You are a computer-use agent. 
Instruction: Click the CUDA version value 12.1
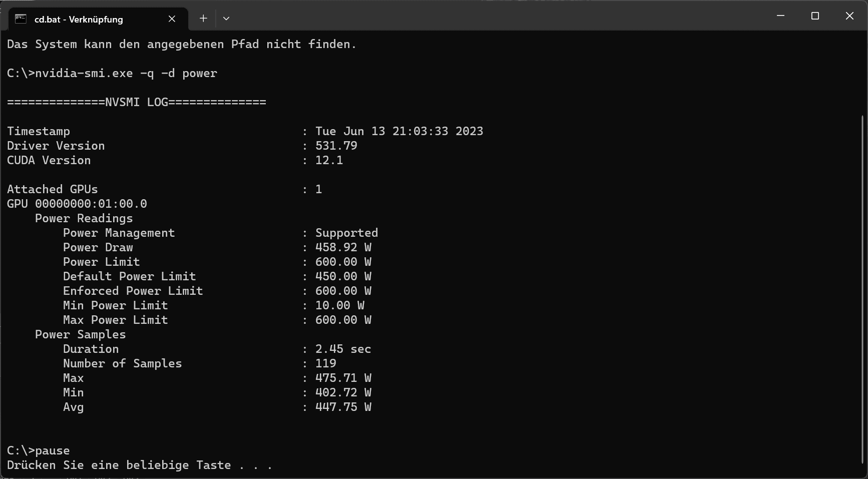pos(329,160)
